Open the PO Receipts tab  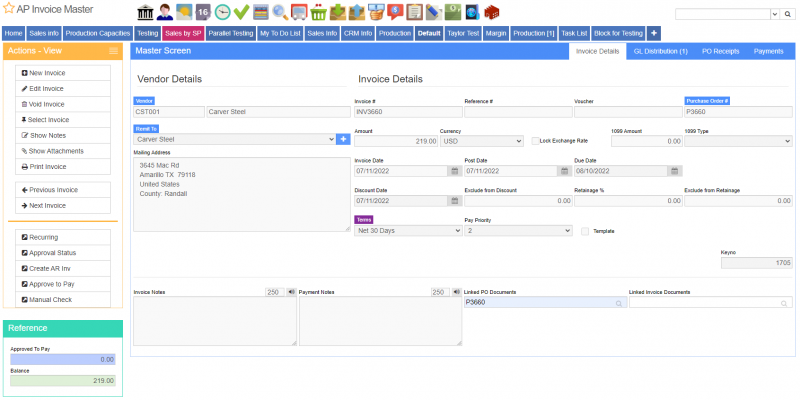(720, 50)
